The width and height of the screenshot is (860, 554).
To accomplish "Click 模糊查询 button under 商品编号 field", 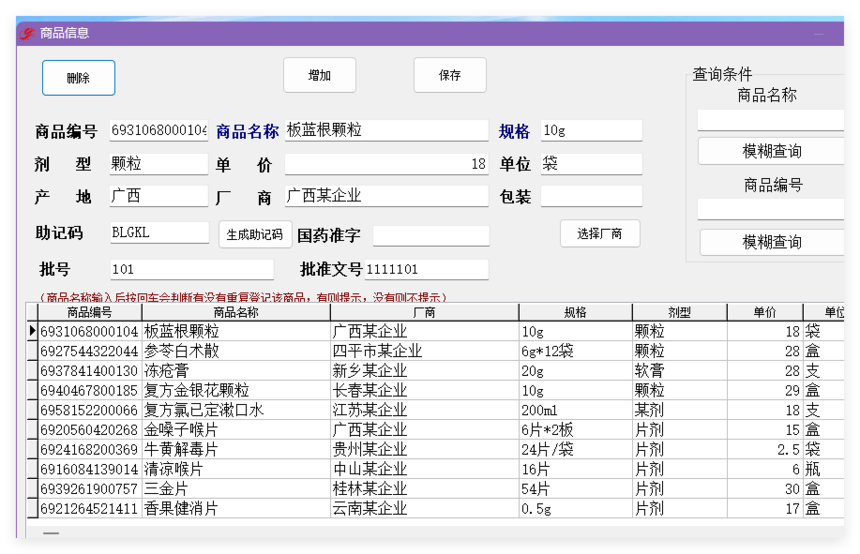I will (x=771, y=242).
